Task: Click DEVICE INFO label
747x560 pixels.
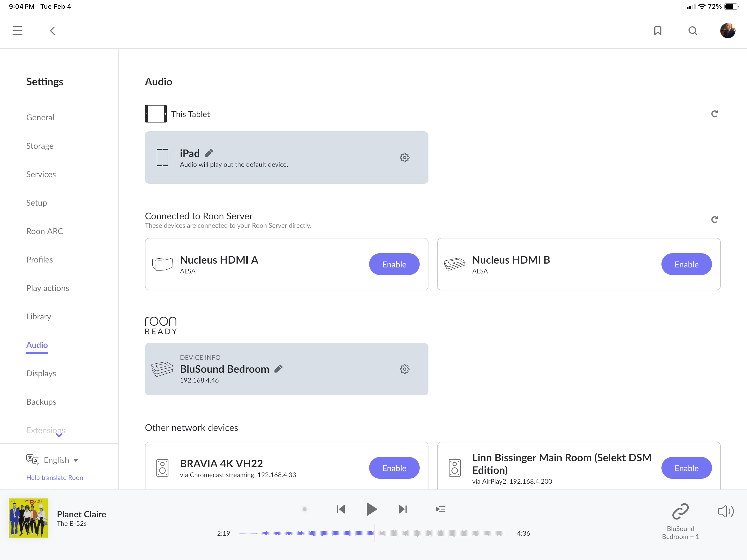Action: (x=200, y=357)
